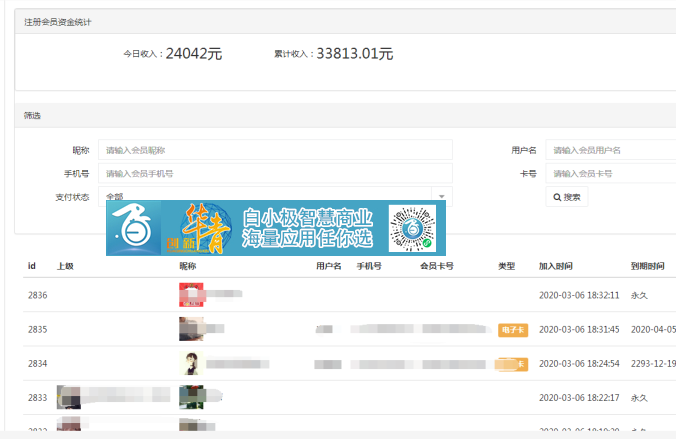
Task: Open the avatar of member 2835
Action: (192, 329)
